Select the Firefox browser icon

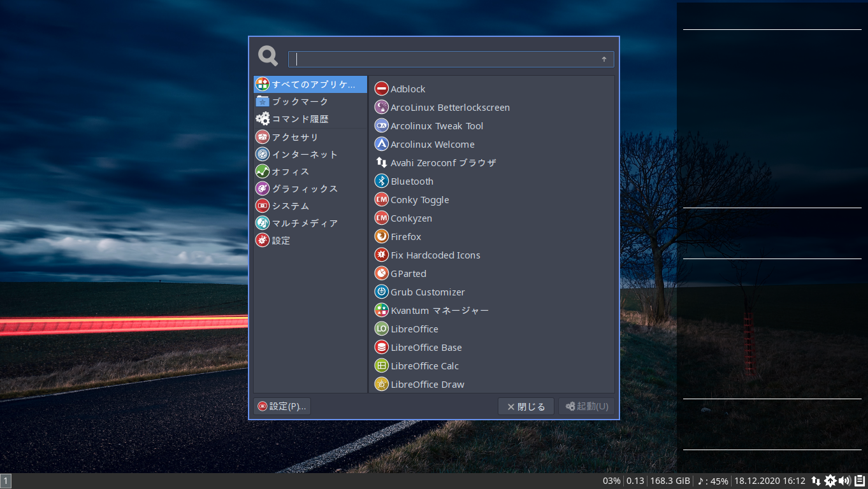pyautogui.click(x=382, y=236)
